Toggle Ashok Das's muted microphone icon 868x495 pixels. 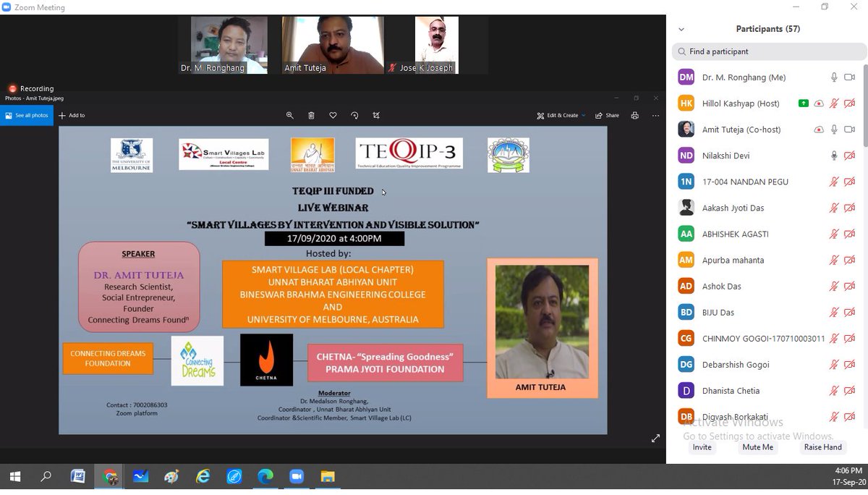point(834,287)
